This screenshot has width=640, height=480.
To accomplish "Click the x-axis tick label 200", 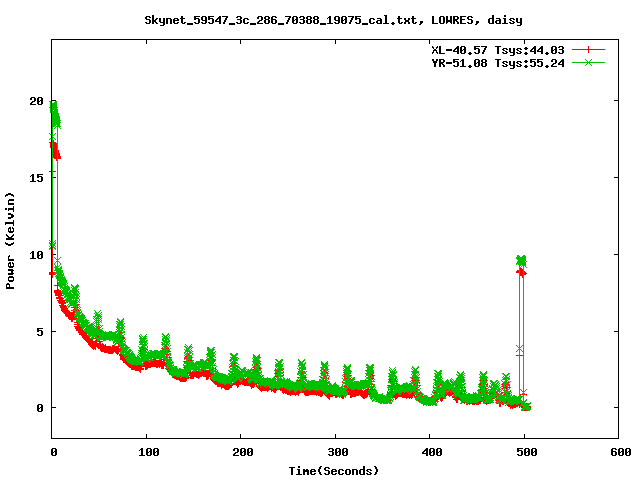I will click(x=242, y=452).
